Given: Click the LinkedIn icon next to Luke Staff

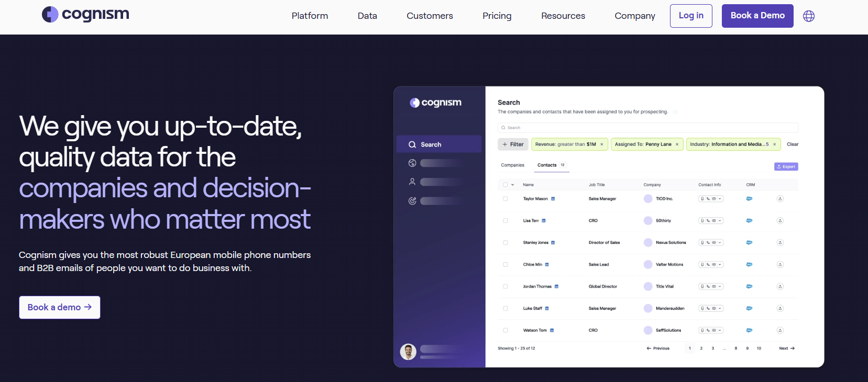Looking at the screenshot, I should (x=547, y=309).
